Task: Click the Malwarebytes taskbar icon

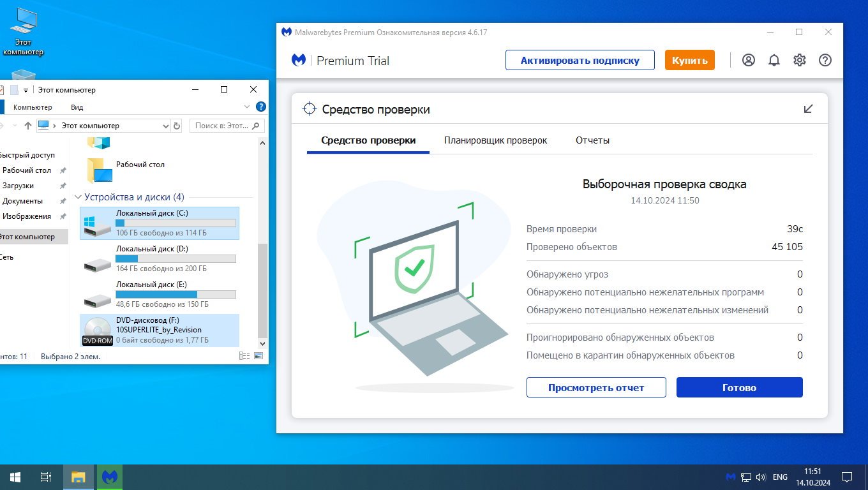Action: [110, 477]
